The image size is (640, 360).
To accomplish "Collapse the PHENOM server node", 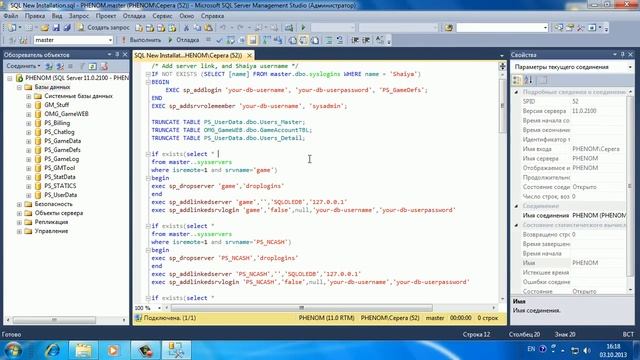I will click(10, 78).
